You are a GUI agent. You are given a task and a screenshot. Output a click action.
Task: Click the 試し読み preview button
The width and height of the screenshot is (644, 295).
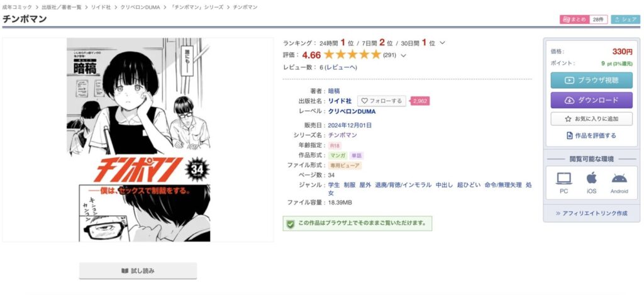pyautogui.click(x=138, y=270)
